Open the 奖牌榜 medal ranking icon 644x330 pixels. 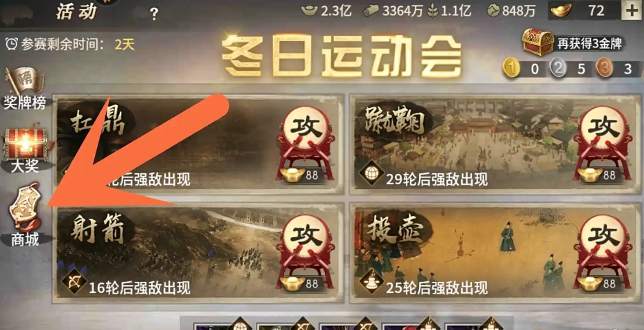[x=25, y=87]
